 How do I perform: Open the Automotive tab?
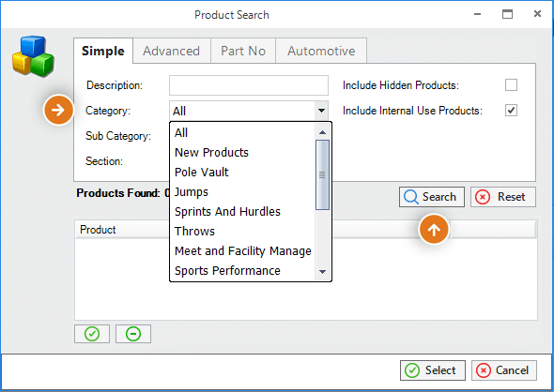click(321, 51)
